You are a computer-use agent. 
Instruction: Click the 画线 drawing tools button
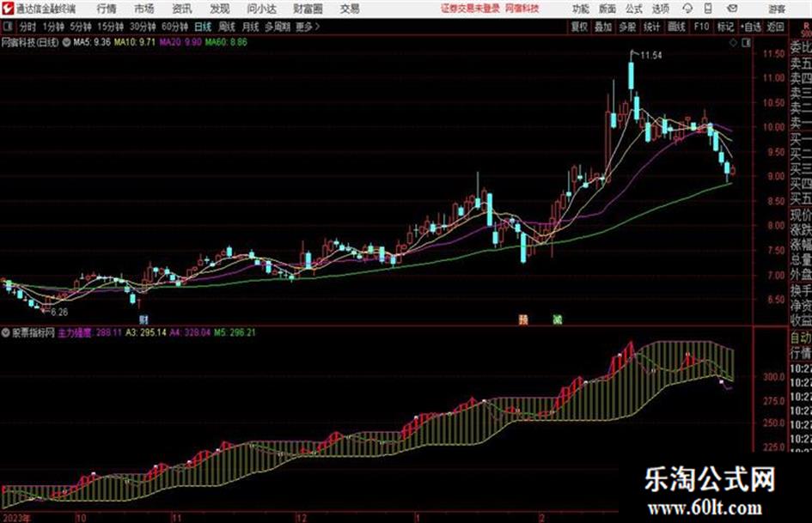676,27
